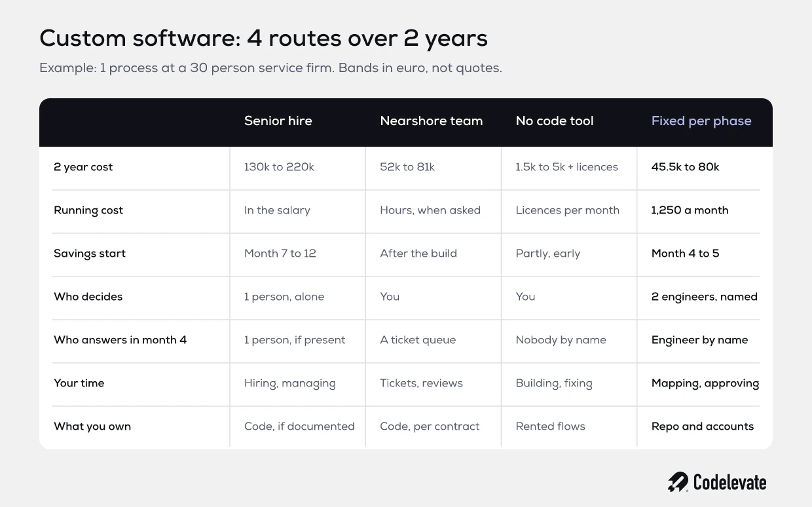The image size is (812, 507).
Task: Click the 'Savings start' row label
Action: tap(90, 254)
